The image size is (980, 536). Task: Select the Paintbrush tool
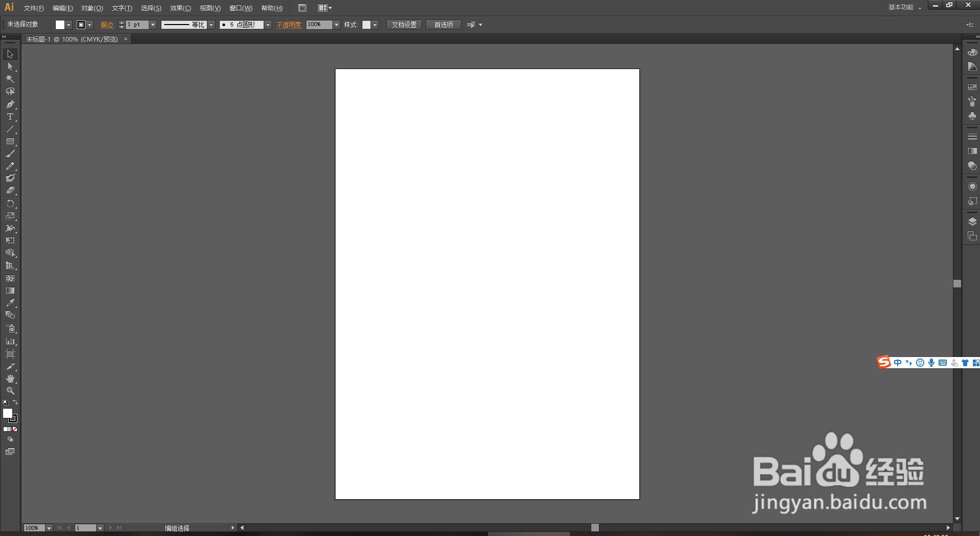pyautogui.click(x=10, y=153)
